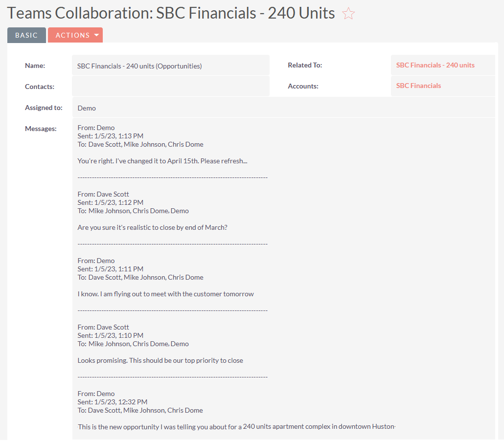
Task: Mark record as favorite with star icon
Action: (x=348, y=14)
